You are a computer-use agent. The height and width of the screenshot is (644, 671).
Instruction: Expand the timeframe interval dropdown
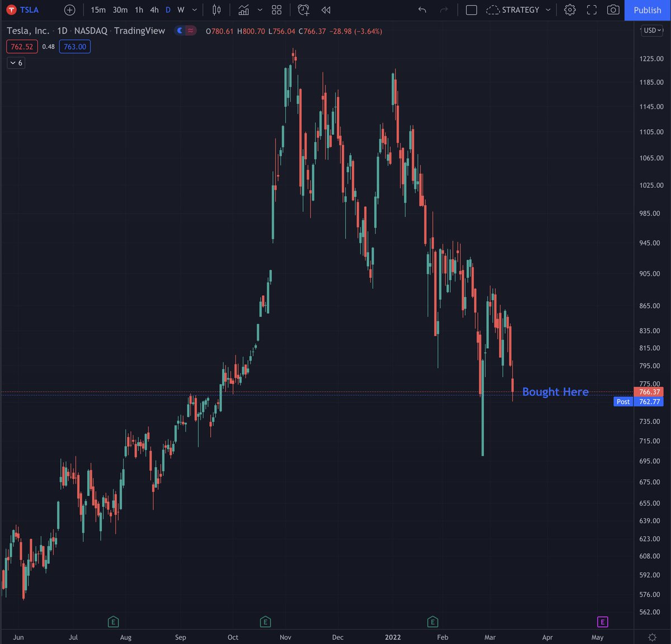pyautogui.click(x=195, y=10)
